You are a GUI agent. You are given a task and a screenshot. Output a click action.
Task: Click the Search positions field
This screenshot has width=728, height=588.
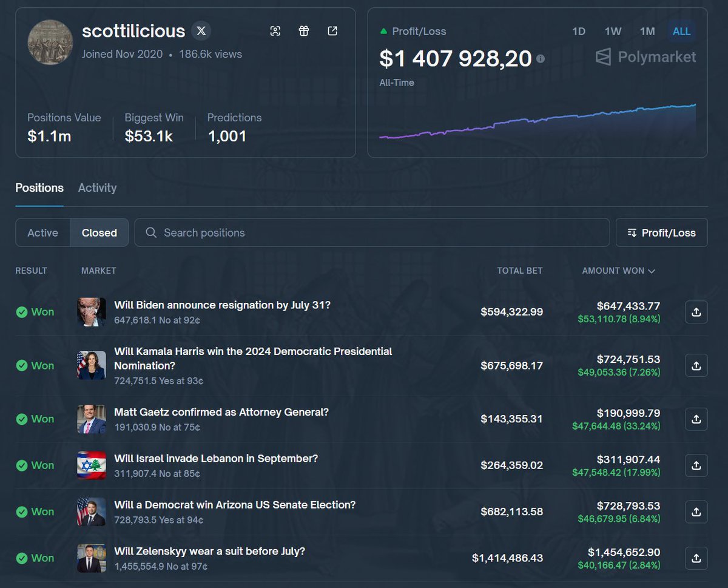372,232
